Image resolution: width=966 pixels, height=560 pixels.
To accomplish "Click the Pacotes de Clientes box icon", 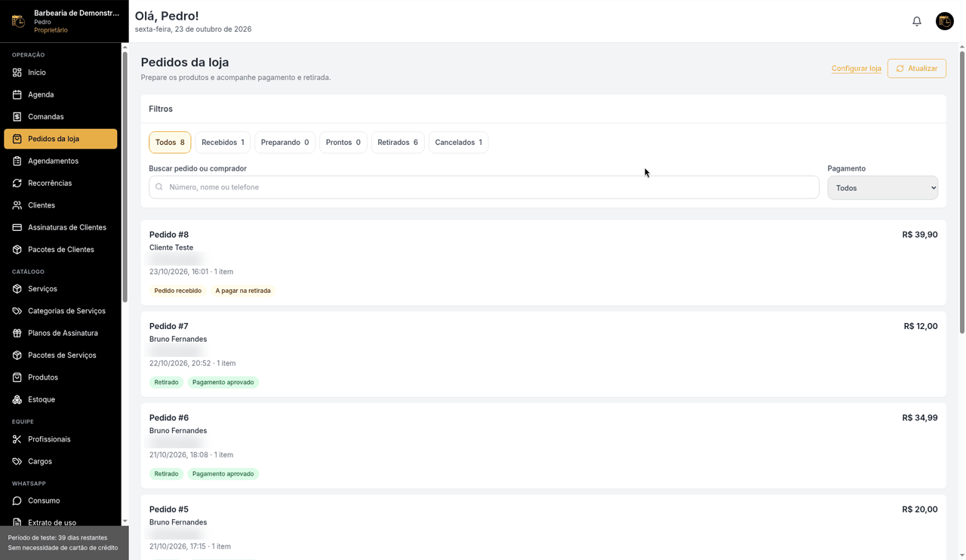I will [17, 250].
